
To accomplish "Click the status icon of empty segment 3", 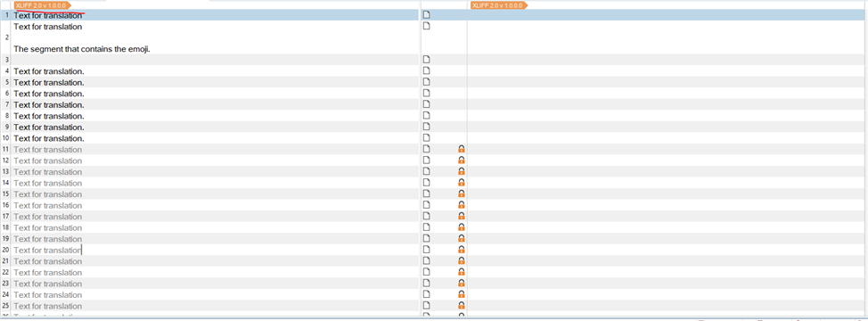I will pos(426,60).
